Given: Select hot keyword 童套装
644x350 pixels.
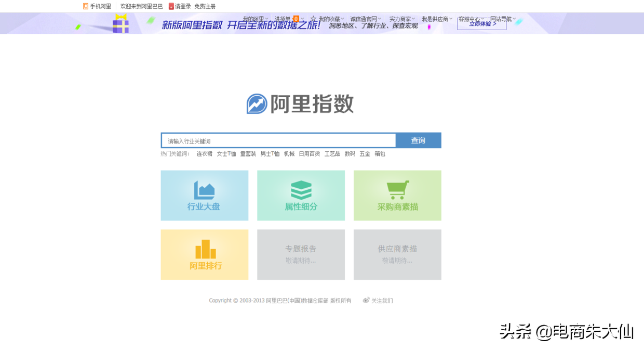Looking at the screenshot, I should [248, 154].
